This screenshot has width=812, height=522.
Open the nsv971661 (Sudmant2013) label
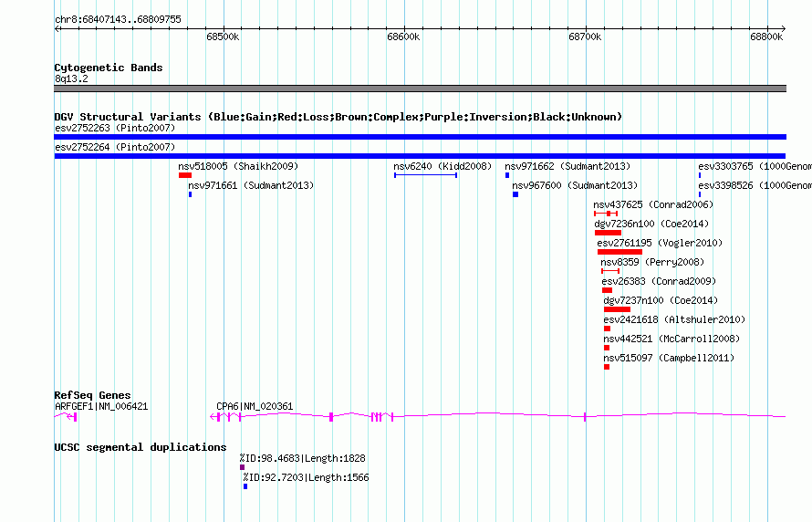click(251, 185)
